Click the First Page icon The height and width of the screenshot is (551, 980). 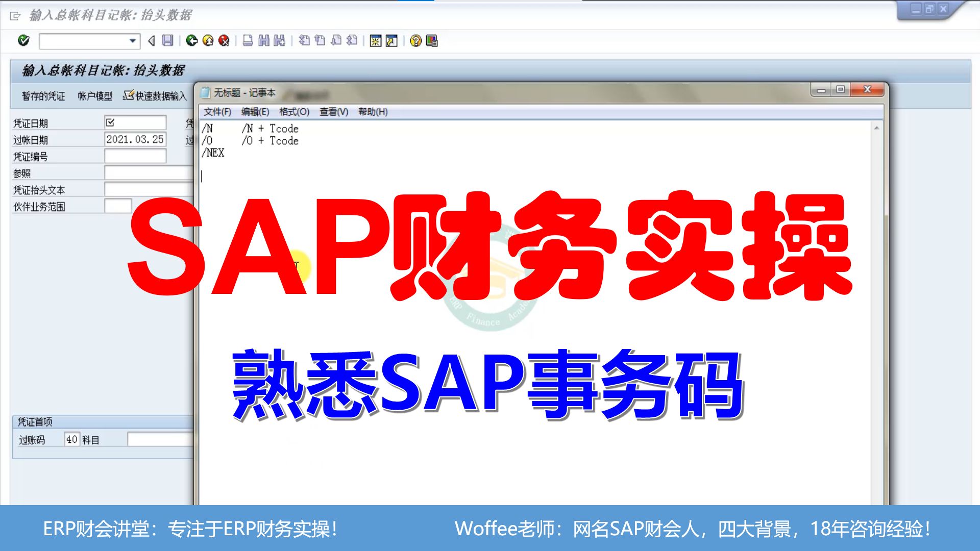304,40
